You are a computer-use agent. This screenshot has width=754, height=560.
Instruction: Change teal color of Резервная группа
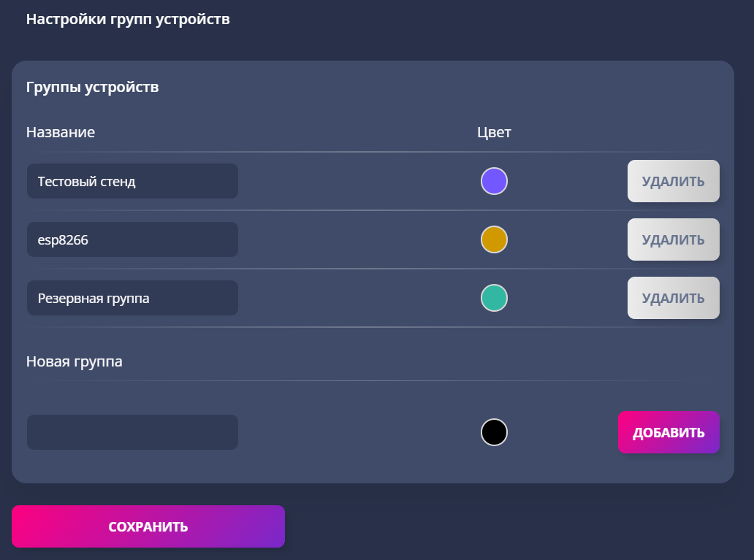coord(494,298)
